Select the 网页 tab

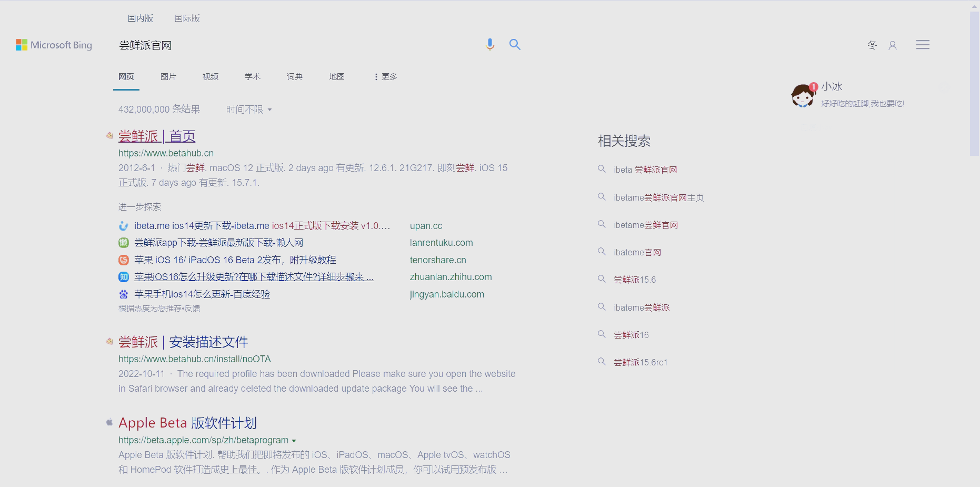click(x=126, y=77)
